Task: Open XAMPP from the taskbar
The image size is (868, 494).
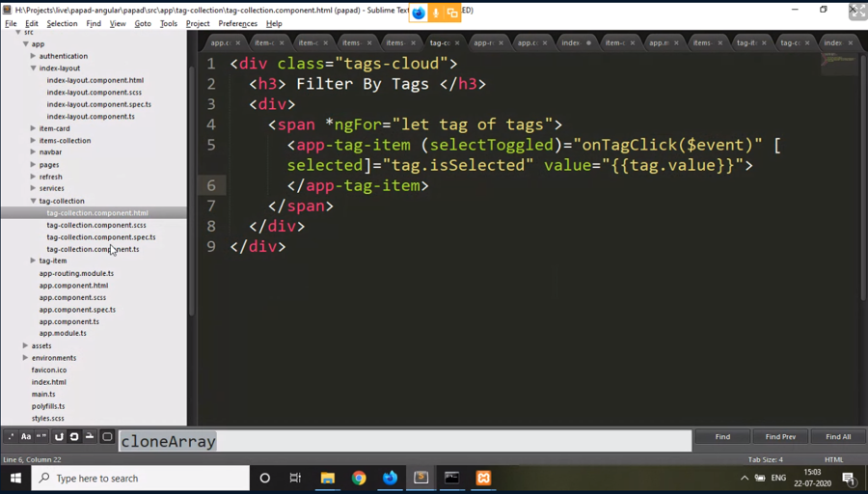Action: point(483,478)
